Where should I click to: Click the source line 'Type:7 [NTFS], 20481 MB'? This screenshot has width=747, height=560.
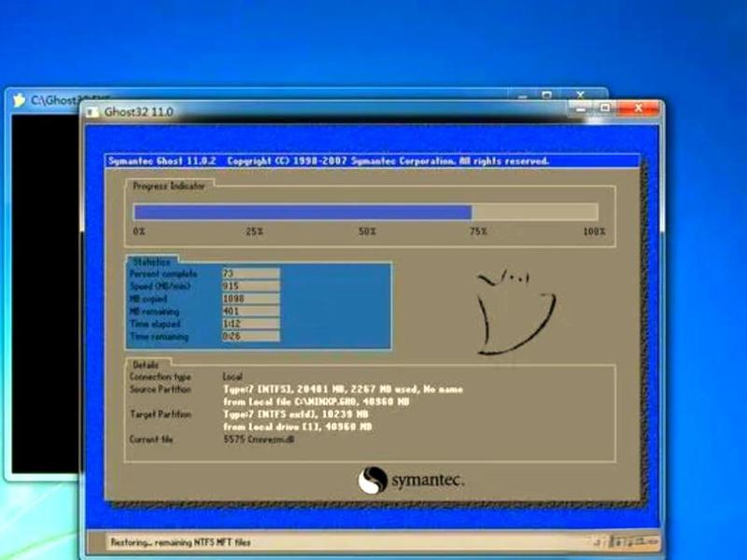[x=343, y=389]
